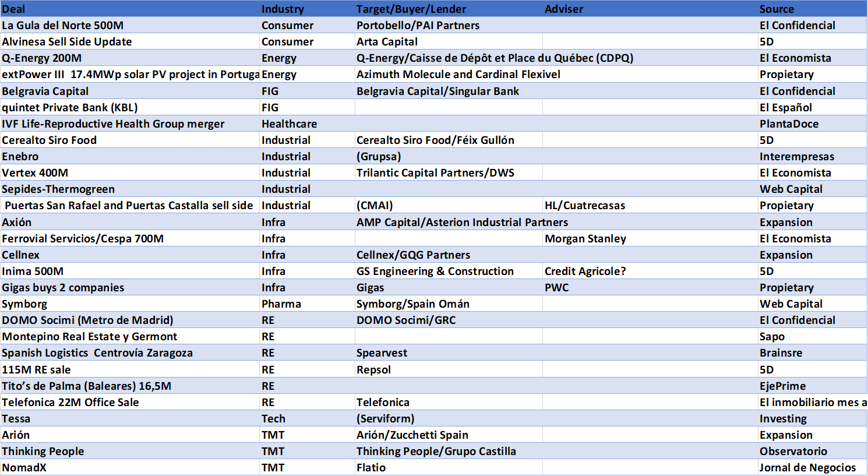Select the 'Pharma' industry cell
Viewport: 868px width, 476px height.
(x=307, y=304)
